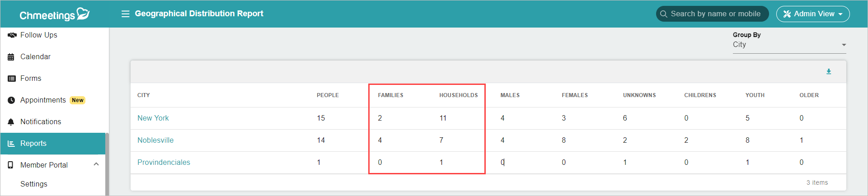
Task: Click the Follow Ups handshake icon
Action: click(12, 35)
